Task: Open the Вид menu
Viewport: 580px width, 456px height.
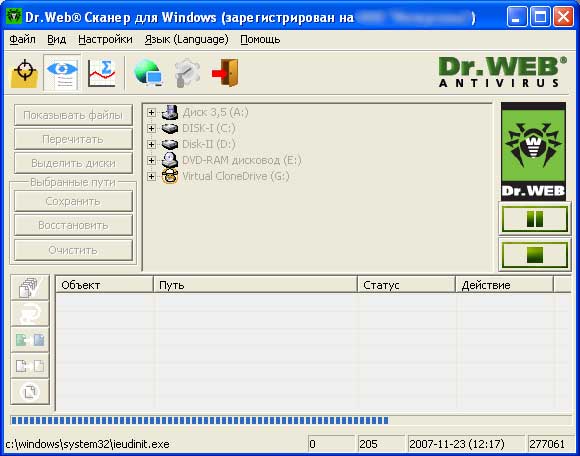Action: 57,39
